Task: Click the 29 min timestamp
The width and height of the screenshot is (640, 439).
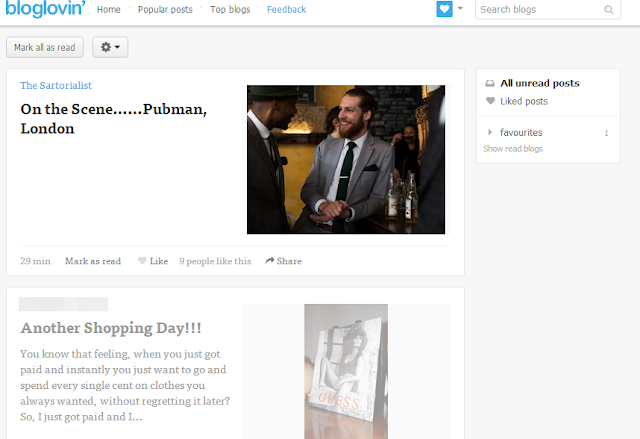Action: pyautogui.click(x=36, y=261)
